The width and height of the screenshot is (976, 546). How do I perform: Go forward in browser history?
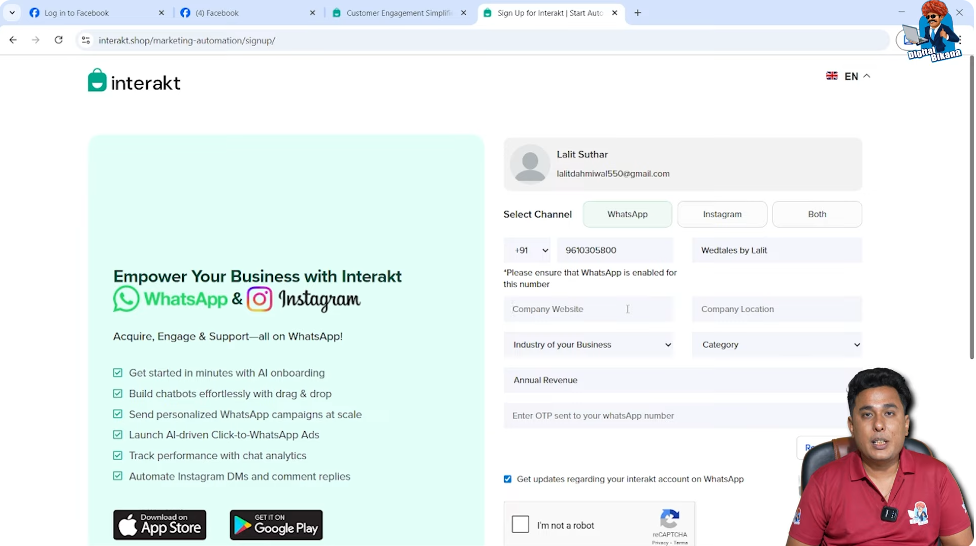point(35,40)
